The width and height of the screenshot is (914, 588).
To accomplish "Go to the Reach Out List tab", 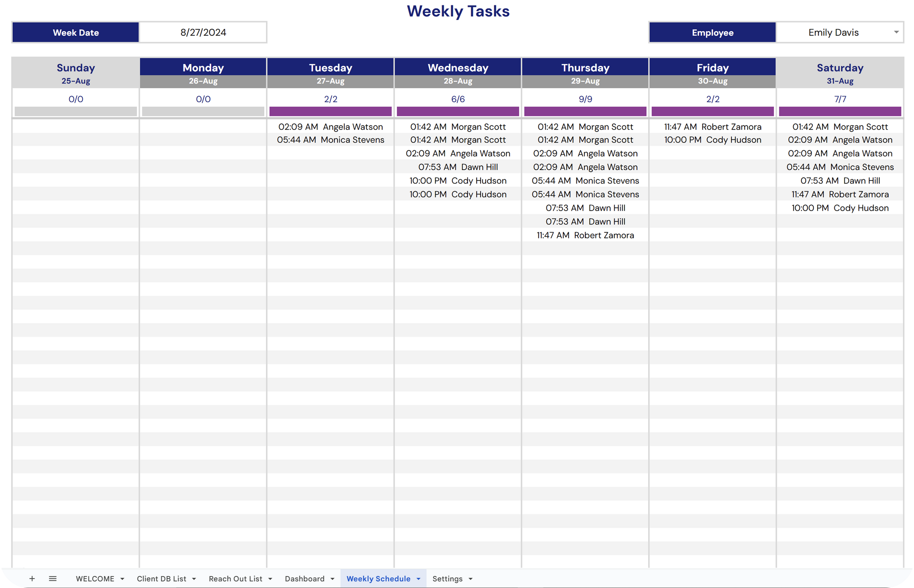I will coord(236,579).
